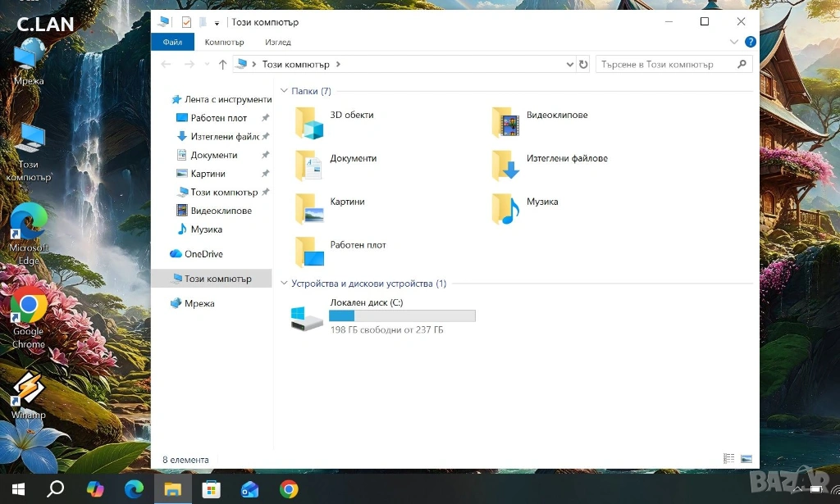Open the help question mark icon
840x504 pixels.
[x=750, y=42]
